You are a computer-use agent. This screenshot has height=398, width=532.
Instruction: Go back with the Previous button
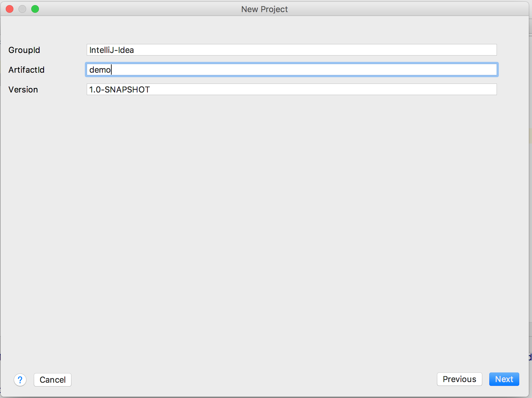[459, 379]
